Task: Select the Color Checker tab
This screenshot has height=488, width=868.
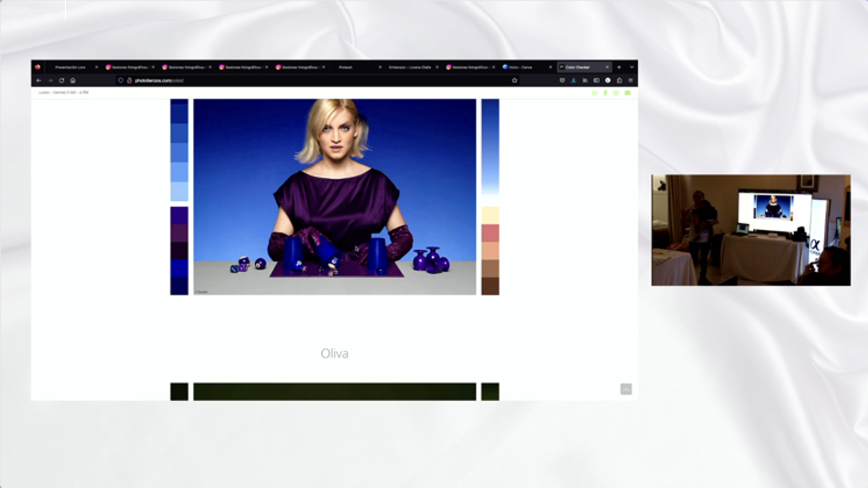Action: 584,67
